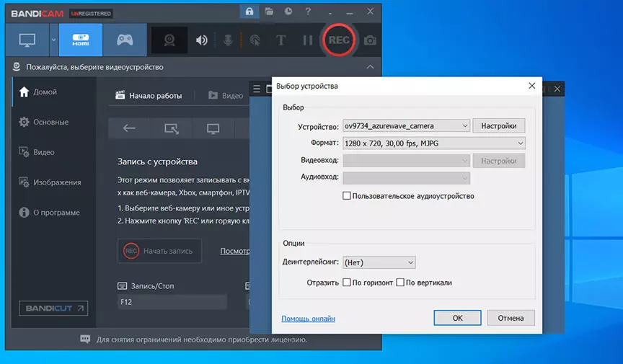Switch to Начало работы tab
Screen dimensions: 623x364
149,95
